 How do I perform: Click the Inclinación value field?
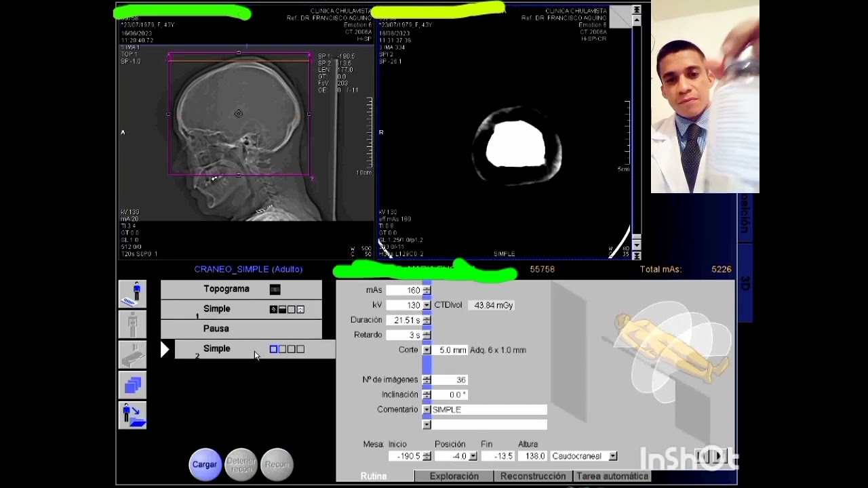coord(450,394)
